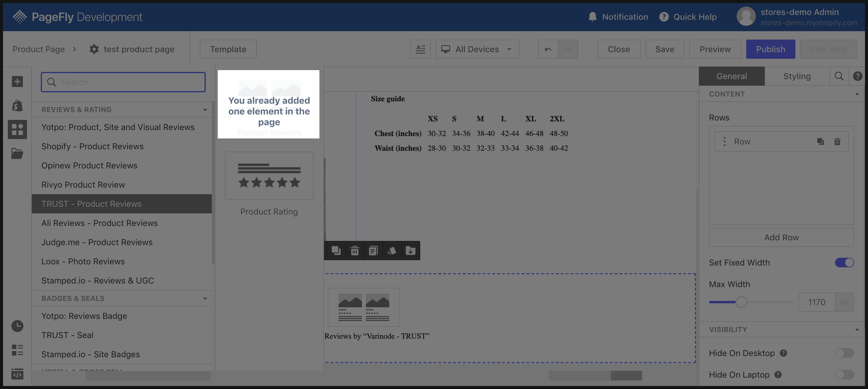Open the saved sections folder icon
Viewport: 868px width, 389px height.
click(x=17, y=153)
